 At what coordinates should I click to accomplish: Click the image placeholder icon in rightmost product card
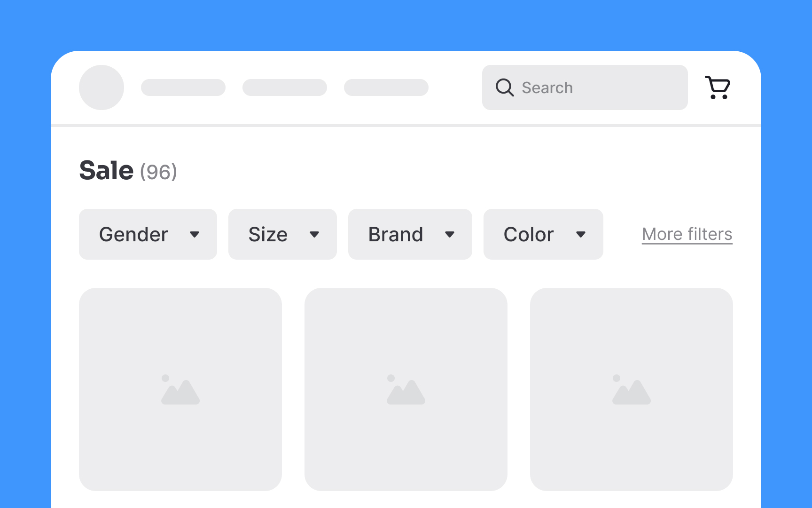point(632,389)
